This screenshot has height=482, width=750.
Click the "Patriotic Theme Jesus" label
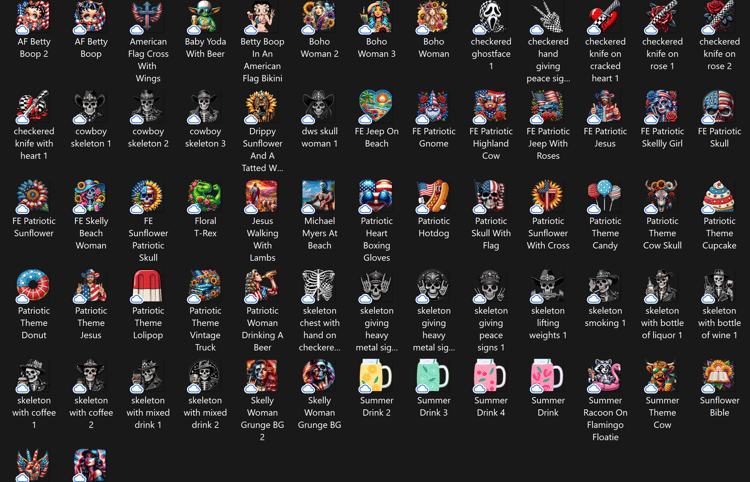pos(91,323)
